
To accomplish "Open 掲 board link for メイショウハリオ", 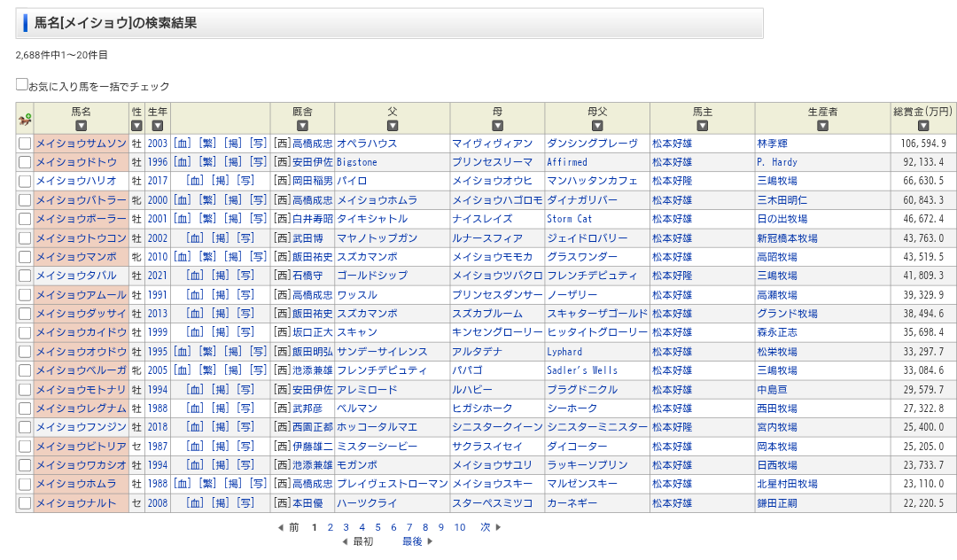I will point(220,181).
